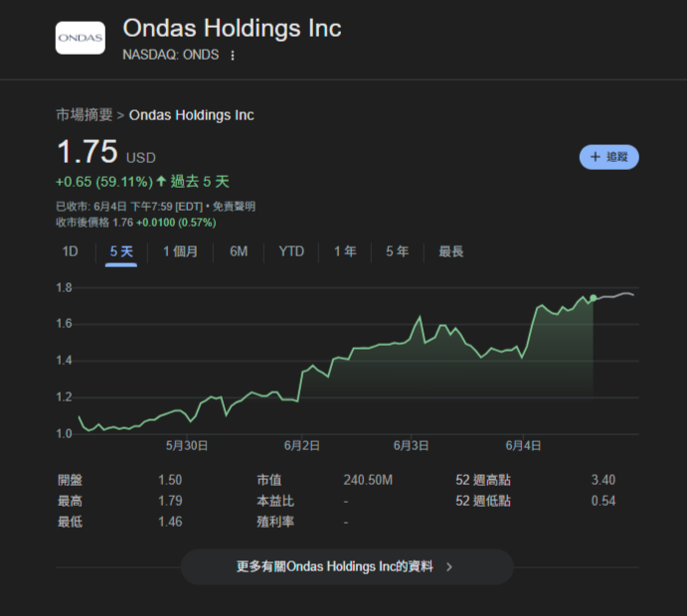
Task: Click the green up-arrow price change indicator
Action: (161, 182)
